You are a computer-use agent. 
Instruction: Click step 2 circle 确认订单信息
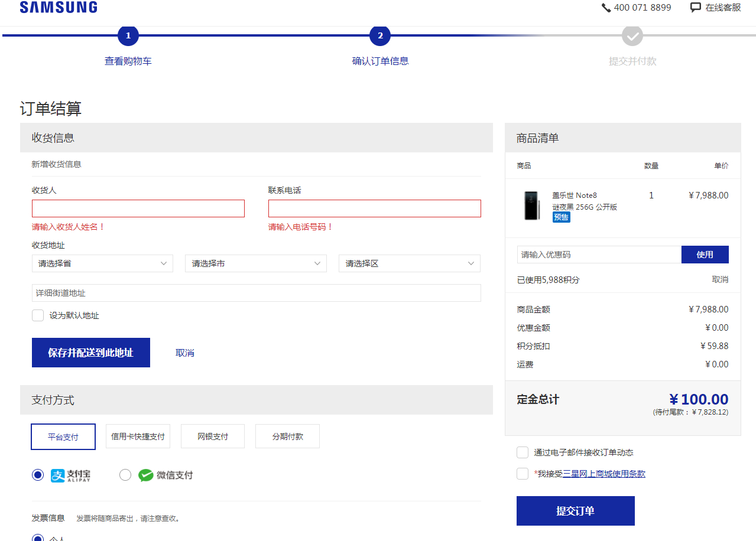(x=380, y=35)
